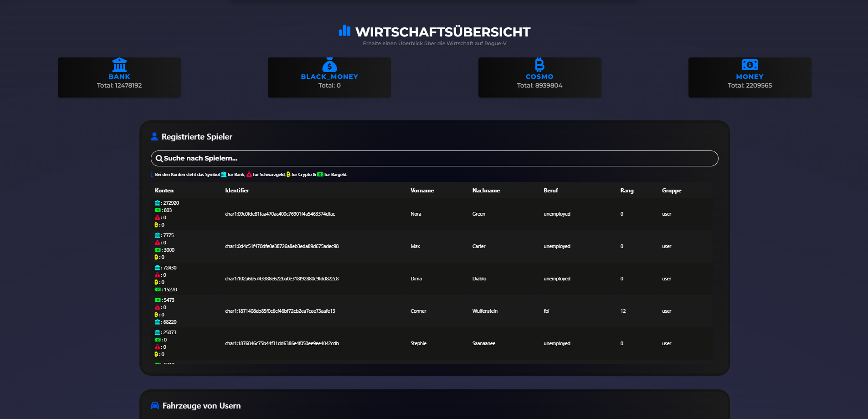The height and width of the screenshot is (419, 868).
Task: Select first name Conner
Action: (x=418, y=311)
